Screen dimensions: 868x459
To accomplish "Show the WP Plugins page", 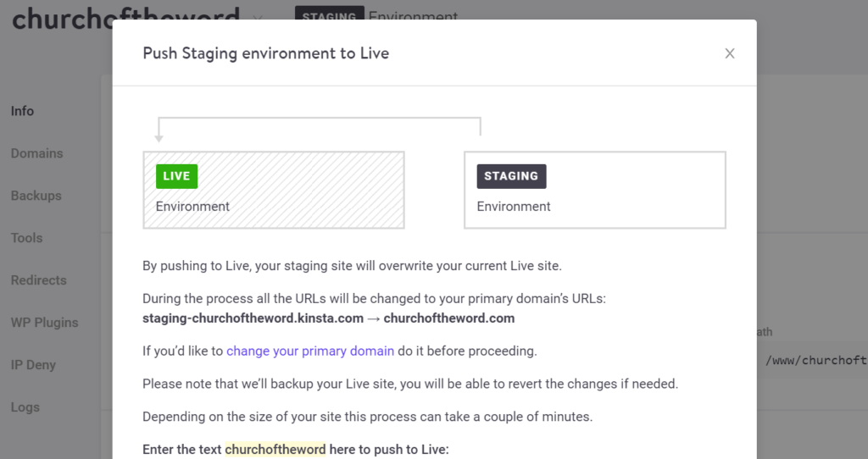I will (x=44, y=323).
